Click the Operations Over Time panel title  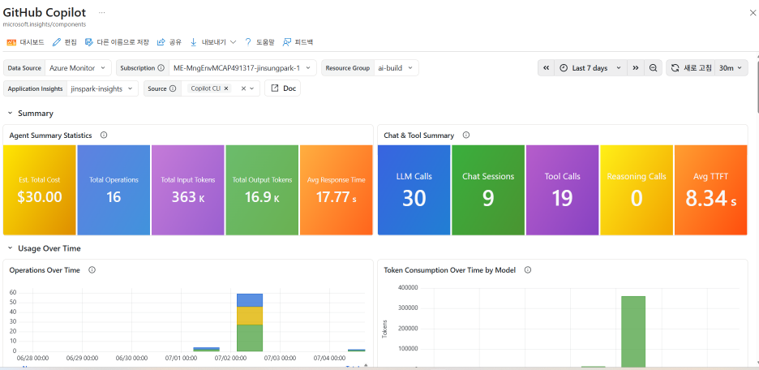(45, 270)
